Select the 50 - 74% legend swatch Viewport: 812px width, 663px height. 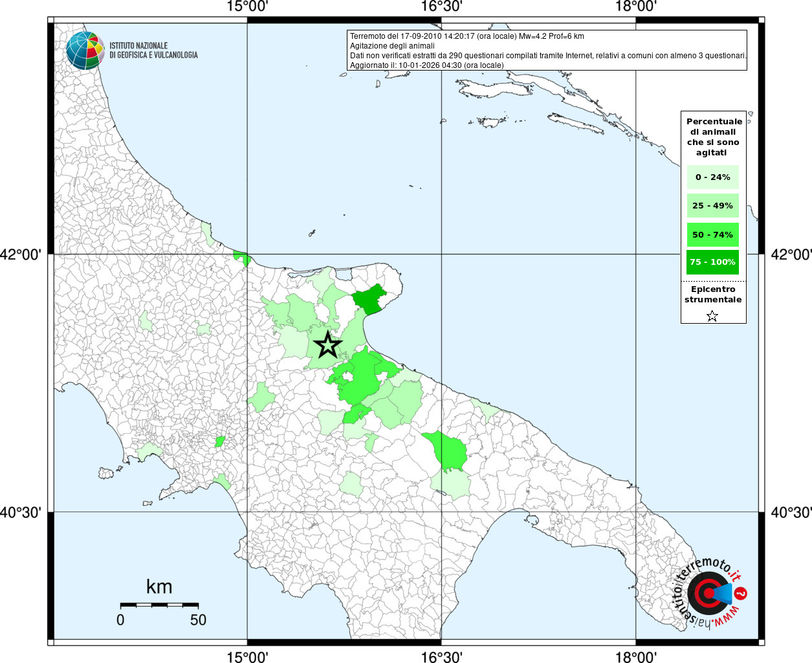click(712, 234)
